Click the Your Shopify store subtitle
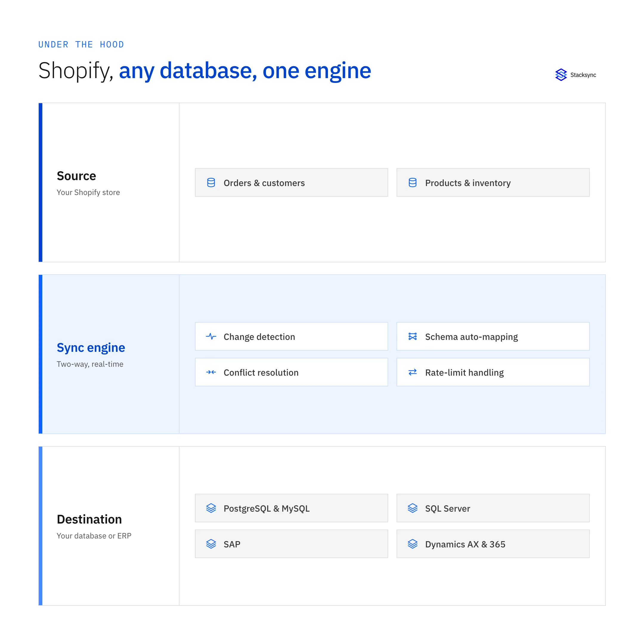 (x=88, y=192)
